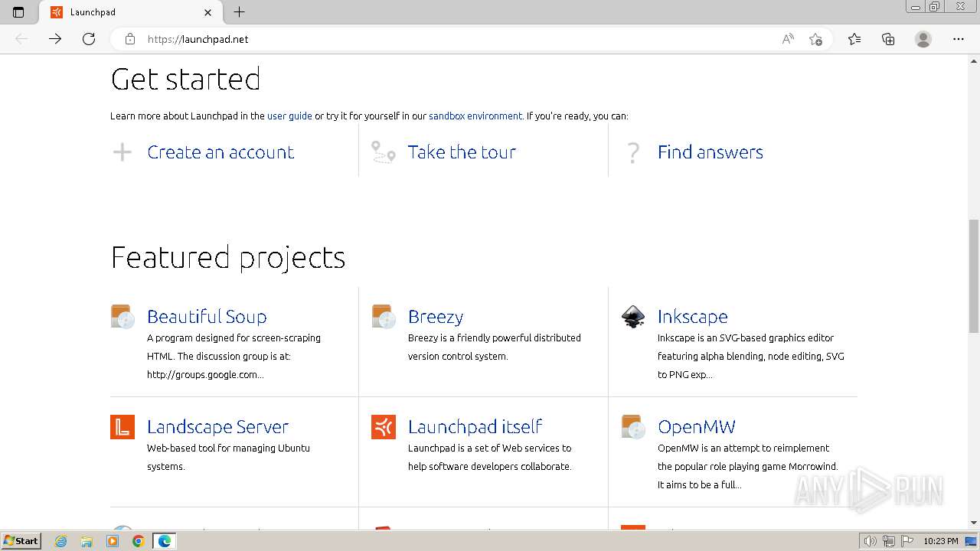980x551 pixels.
Task: Open Read aloud icon in address bar
Action: (x=788, y=39)
